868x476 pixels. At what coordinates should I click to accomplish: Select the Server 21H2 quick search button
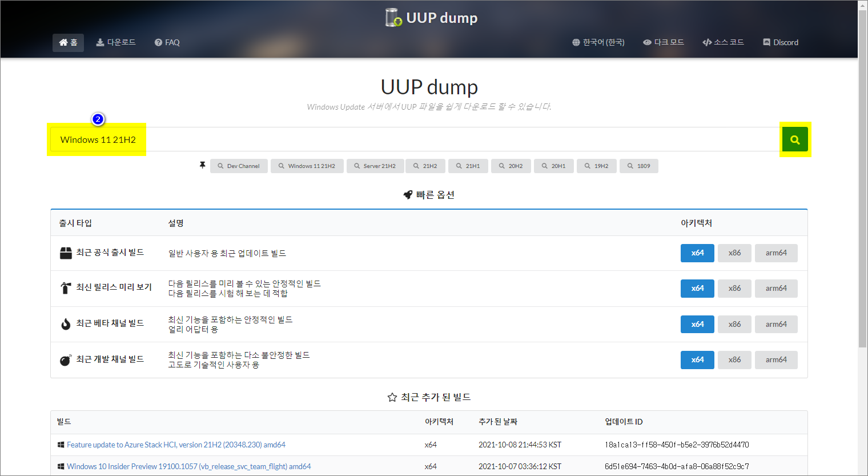375,166
